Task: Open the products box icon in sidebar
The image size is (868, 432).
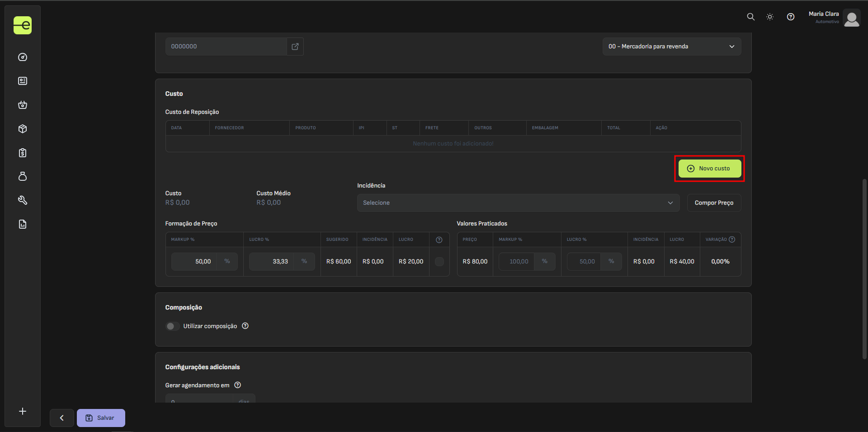Action: (x=23, y=129)
